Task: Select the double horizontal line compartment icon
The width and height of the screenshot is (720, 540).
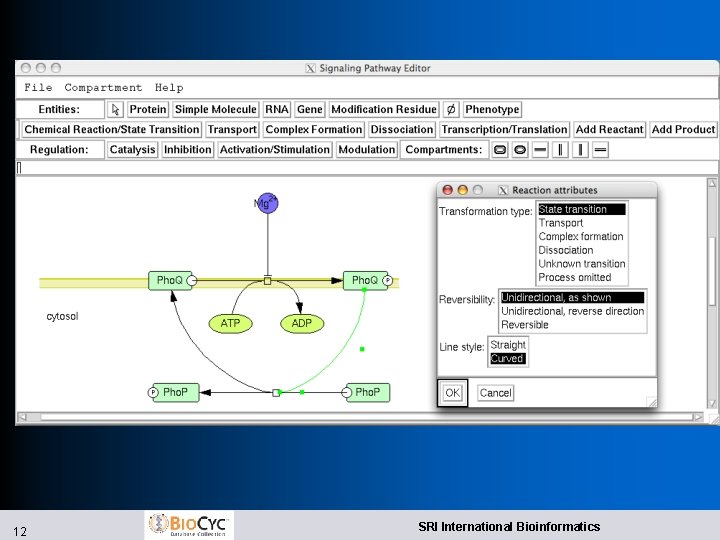Action: [600, 150]
